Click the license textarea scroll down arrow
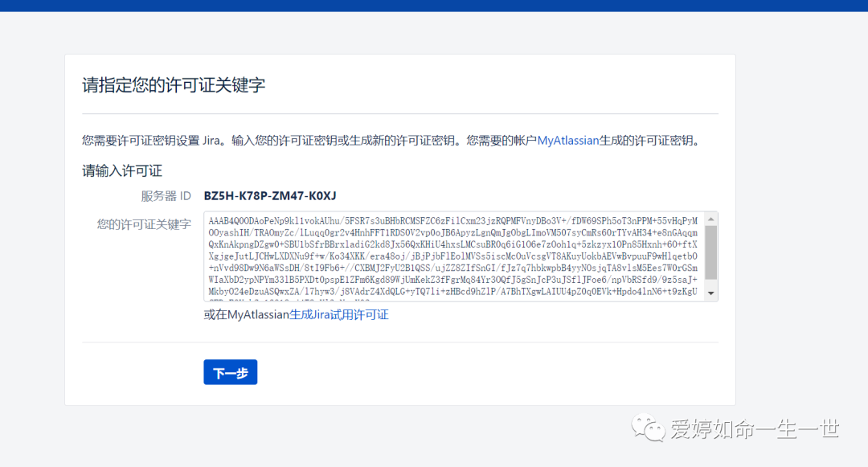868x467 pixels. tap(711, 294)
